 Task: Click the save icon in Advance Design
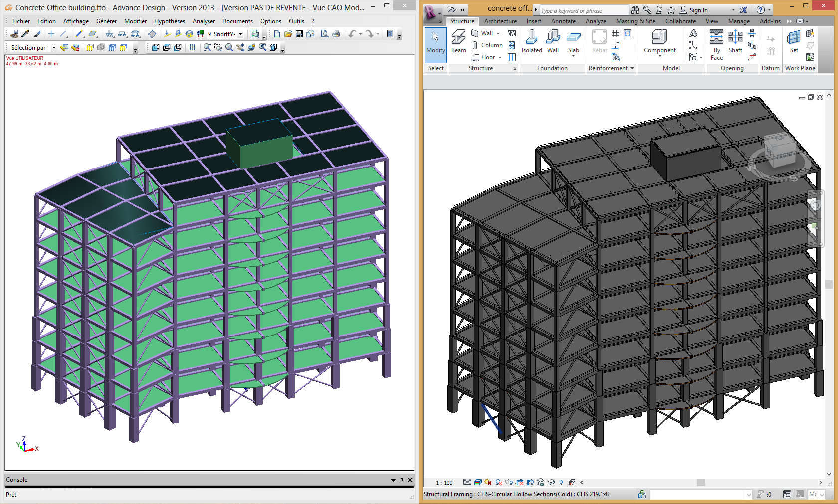click(299, 34)
